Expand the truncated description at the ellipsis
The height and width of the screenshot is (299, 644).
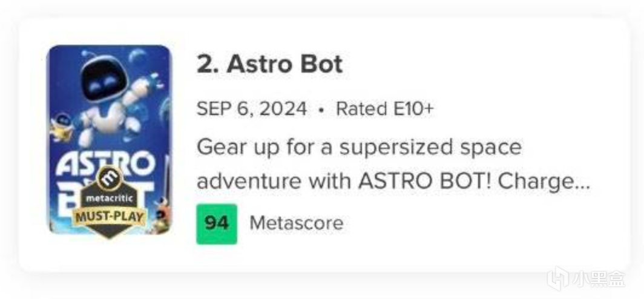[x=582, y=182]
